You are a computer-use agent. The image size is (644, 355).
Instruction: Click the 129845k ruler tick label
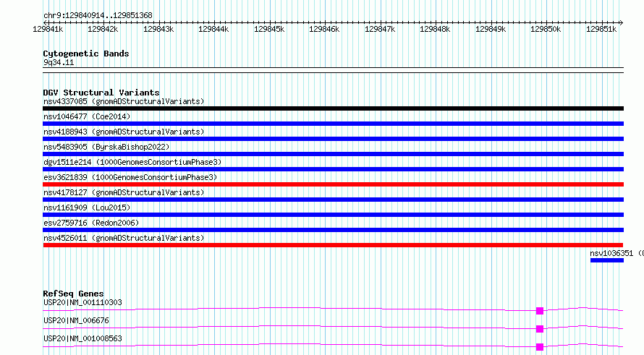pyautogui.click(x=269, y=29)
